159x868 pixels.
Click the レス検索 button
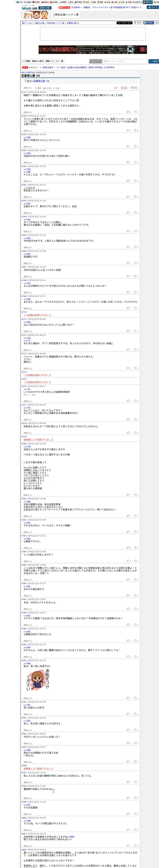coord(154,61)
